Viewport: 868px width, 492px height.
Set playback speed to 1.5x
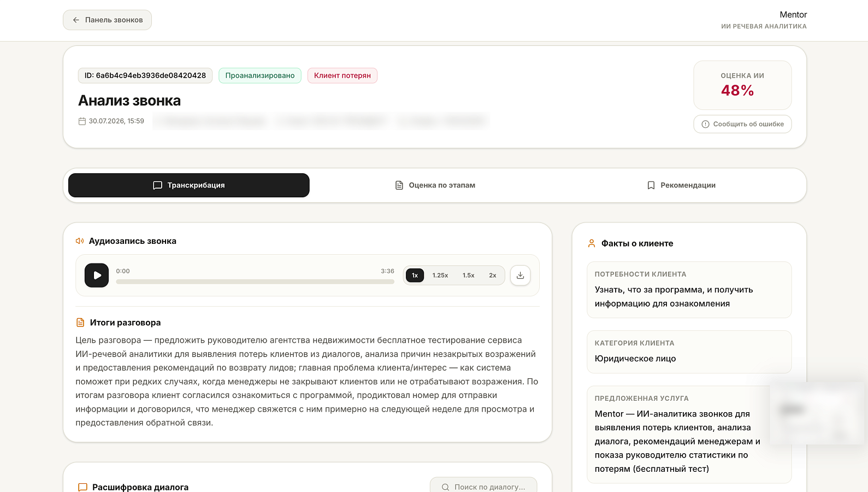click(x=469, y=276)
